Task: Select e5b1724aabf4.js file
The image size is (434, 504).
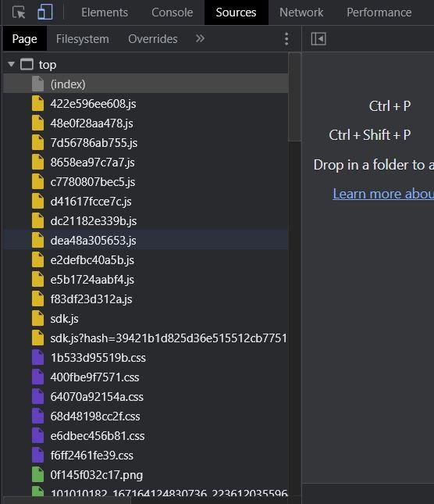Action: [145, 280]
